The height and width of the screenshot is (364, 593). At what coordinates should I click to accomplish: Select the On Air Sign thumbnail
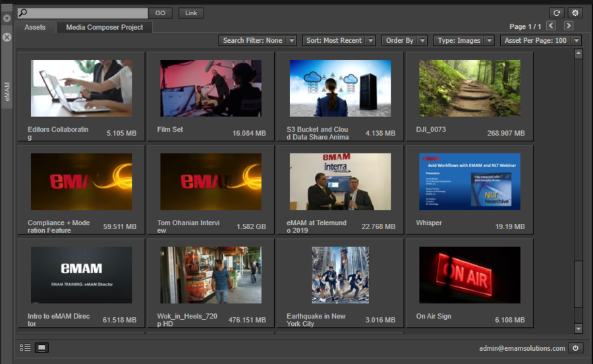pyautogui.click(x=469, y=275)
